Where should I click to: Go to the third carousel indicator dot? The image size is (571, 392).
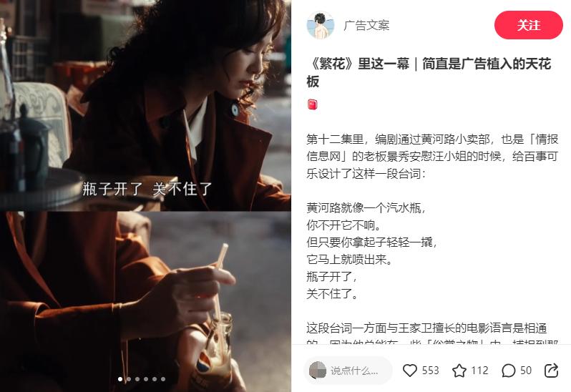pyautogui.click(x=137, y=379)
